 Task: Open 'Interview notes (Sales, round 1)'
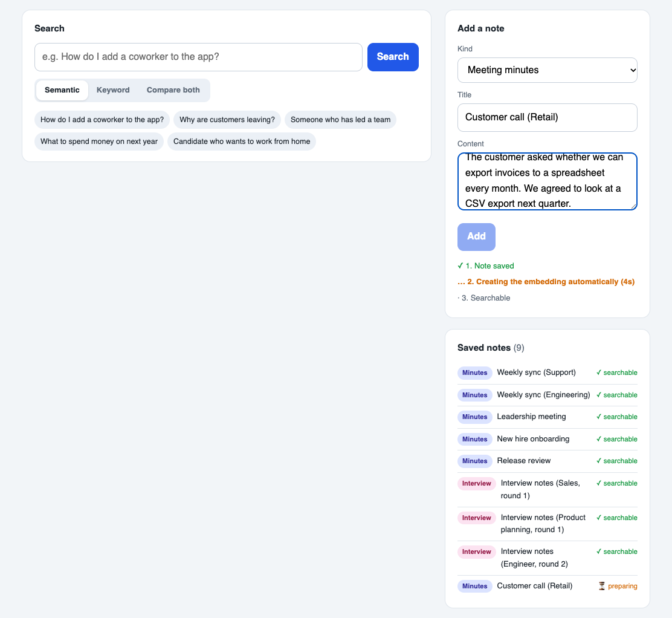(x=548, y=489)
